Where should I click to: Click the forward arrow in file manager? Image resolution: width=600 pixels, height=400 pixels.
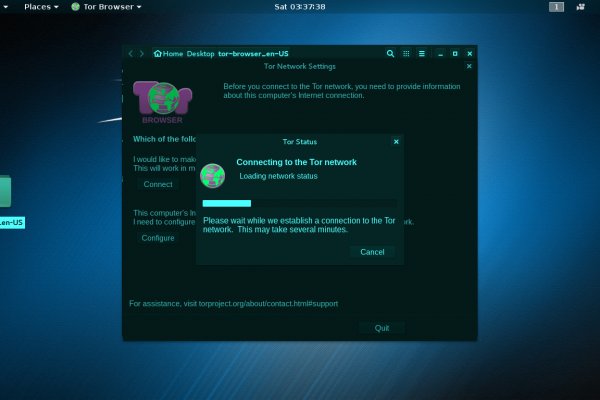point(142,53)
